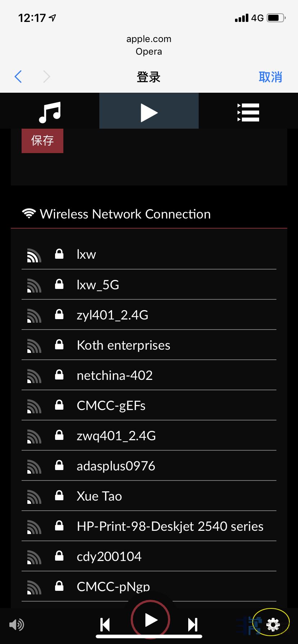Viewport: 298px width, 644px height.
Task: Skip to previous track
Action: [105, 625]
